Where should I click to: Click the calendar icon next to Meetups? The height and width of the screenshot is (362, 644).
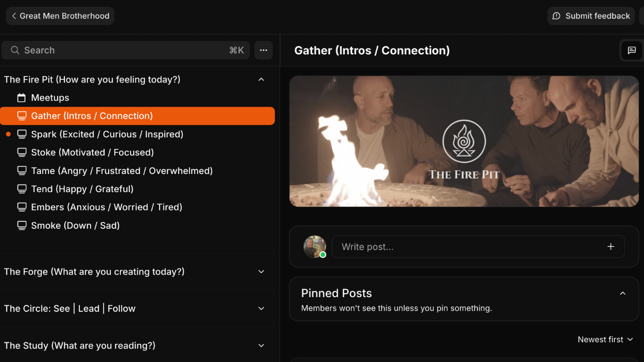[22, 98]
